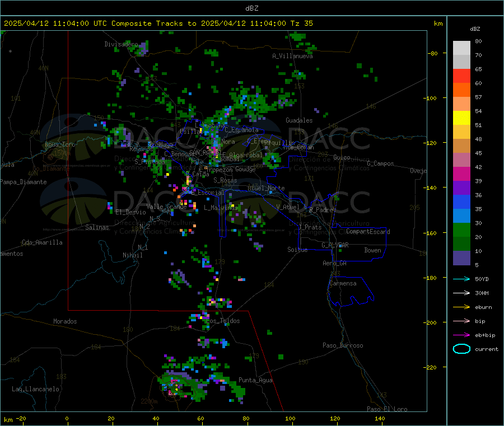The width and height of the screenshot is (504, 426).
Task: Click the yellow 51 dBZ legend swatch
Action: [x=461, y=118]
